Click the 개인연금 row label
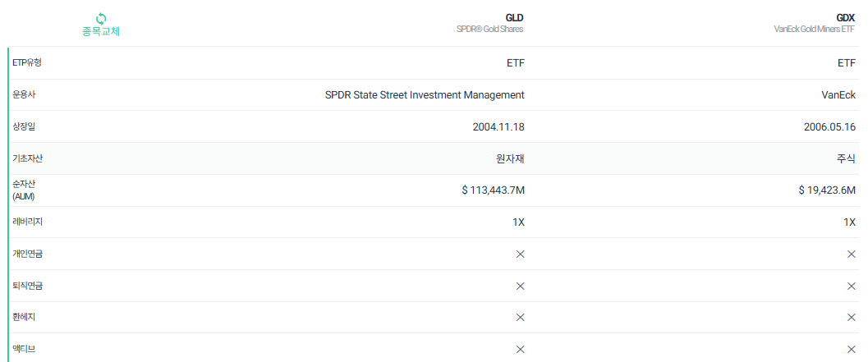 click(x=27, y=254)
